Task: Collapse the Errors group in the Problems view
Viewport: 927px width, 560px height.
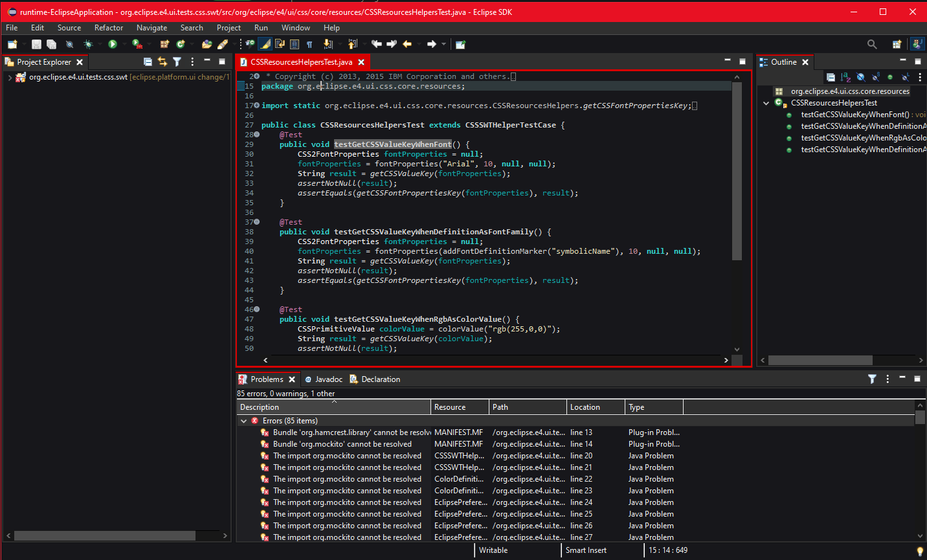Action: [244, 420]
